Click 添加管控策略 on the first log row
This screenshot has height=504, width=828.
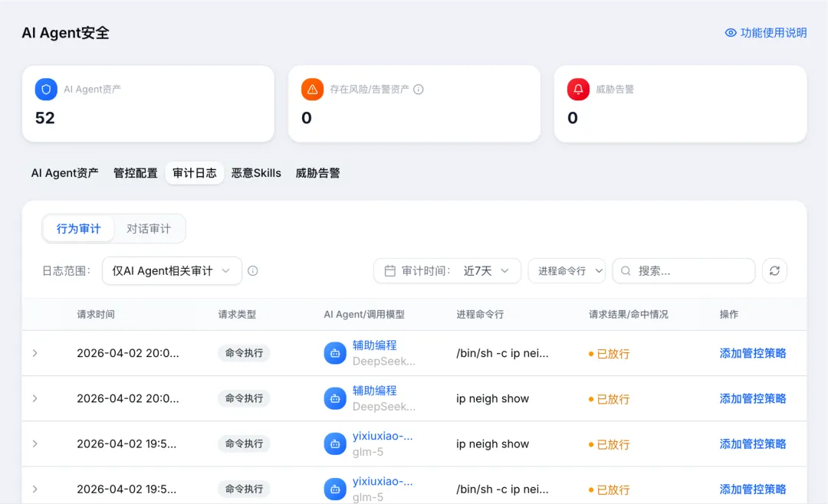click(x=753, y=353)
